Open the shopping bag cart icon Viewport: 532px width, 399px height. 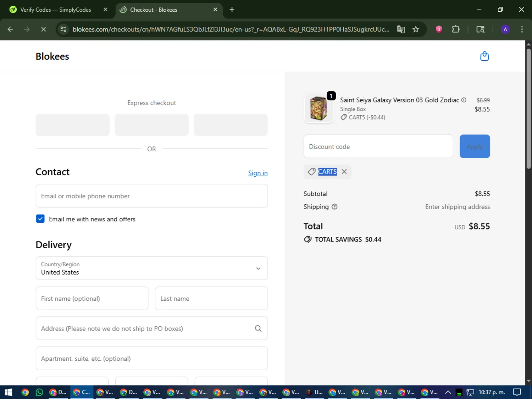point(484,56)
